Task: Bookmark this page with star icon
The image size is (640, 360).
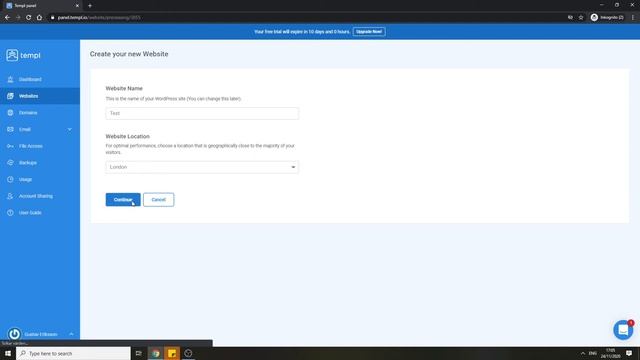Action: (x=581, y=18)
